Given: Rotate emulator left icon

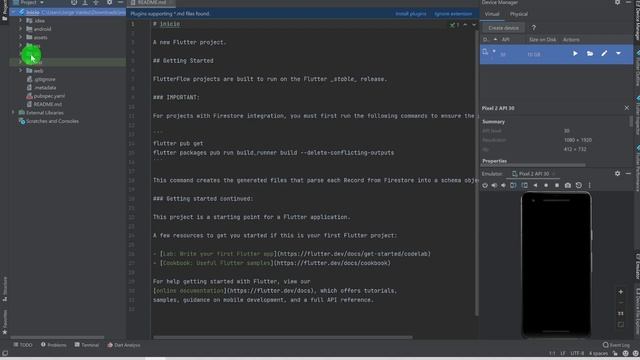Looking at the screenshot, I should 513,185.
